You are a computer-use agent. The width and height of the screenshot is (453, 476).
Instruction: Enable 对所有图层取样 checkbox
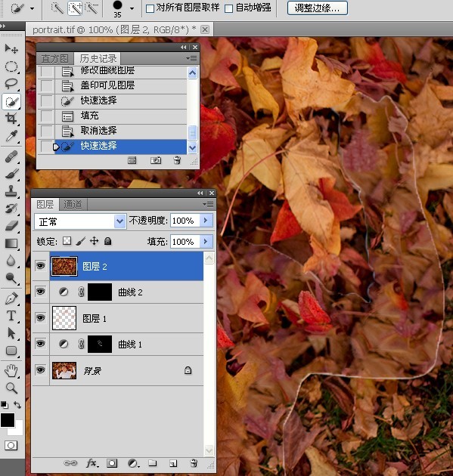tap(150, 8)
